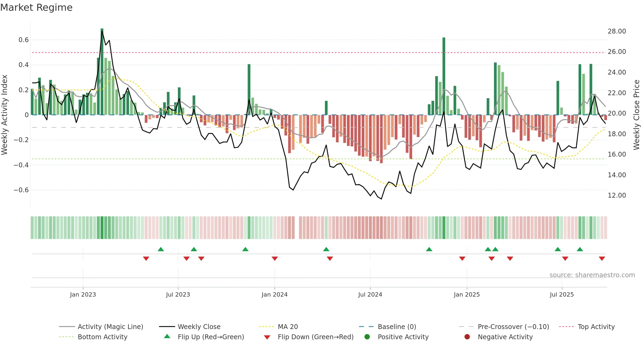Viewport: 644px width, 362px height.
Task: Click the Jan 2024 x-axis label
Action: 275,294
